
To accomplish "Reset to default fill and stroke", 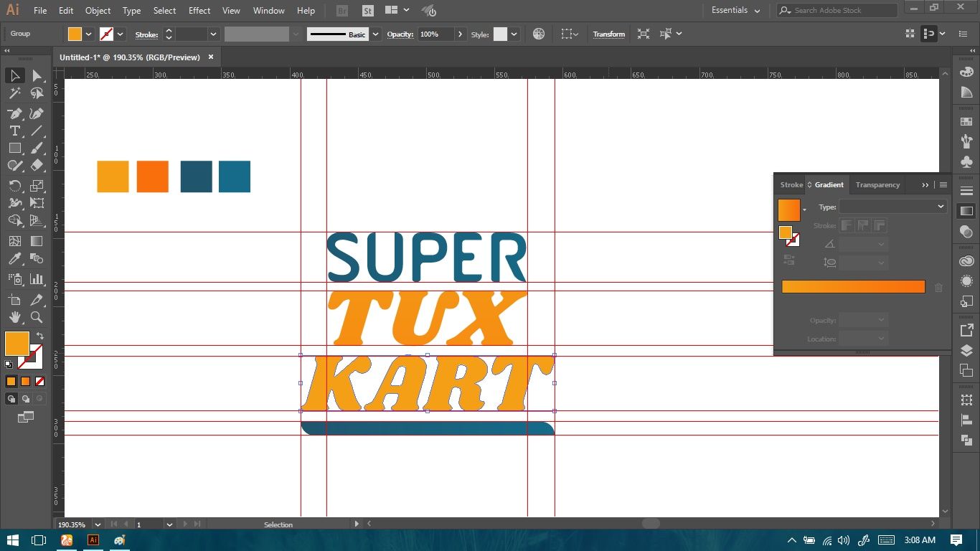I will coord(9,364).
